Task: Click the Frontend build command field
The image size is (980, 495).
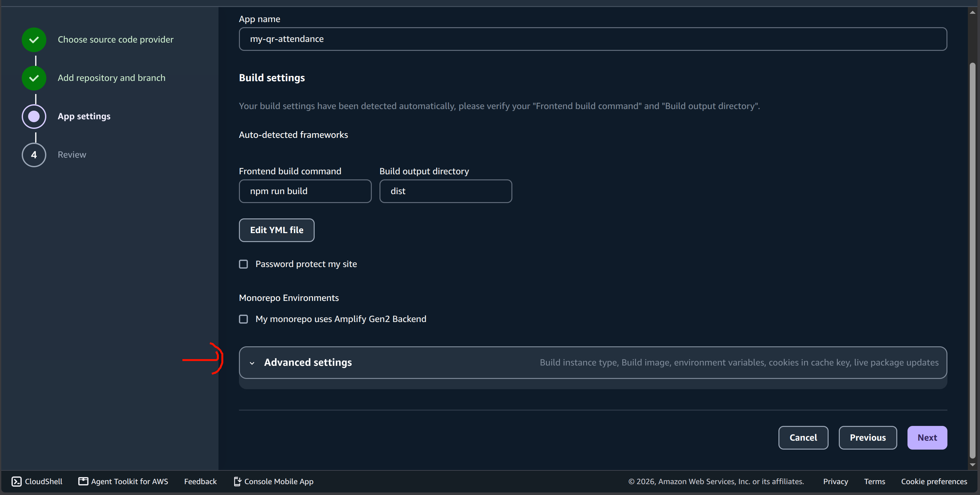Action: (305, 191)
